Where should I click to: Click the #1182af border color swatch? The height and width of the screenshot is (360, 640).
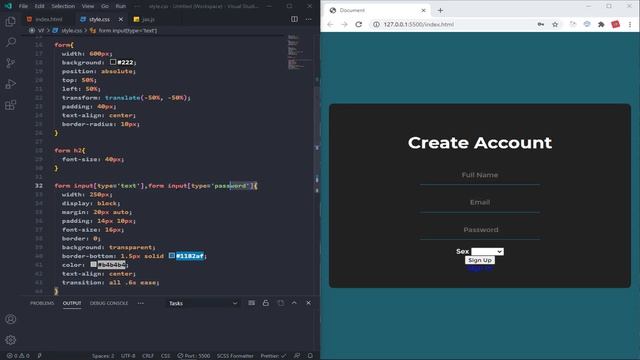(172, 256)
